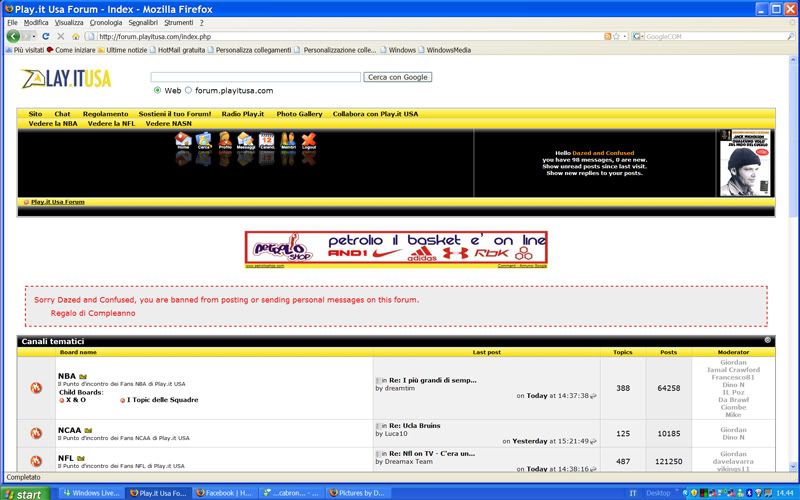Select the Web radio button
This screenshot has width=800, height=500.
(x=157, y=90)
